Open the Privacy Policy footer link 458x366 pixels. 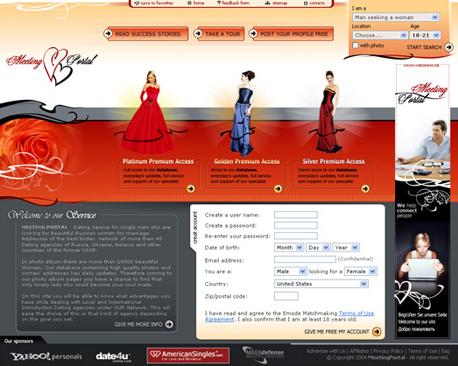389,351
